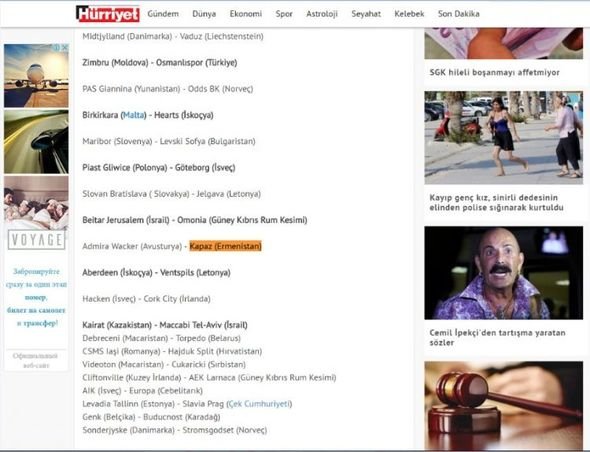Click the airplane ad image
Image resolution: width=590 pixels, height=452 pixels.
36,76
